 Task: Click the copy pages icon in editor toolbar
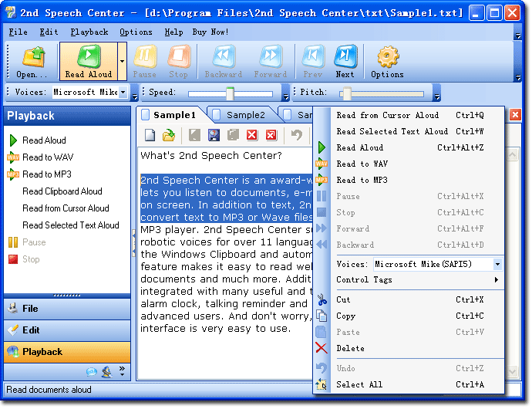(233, 135)
